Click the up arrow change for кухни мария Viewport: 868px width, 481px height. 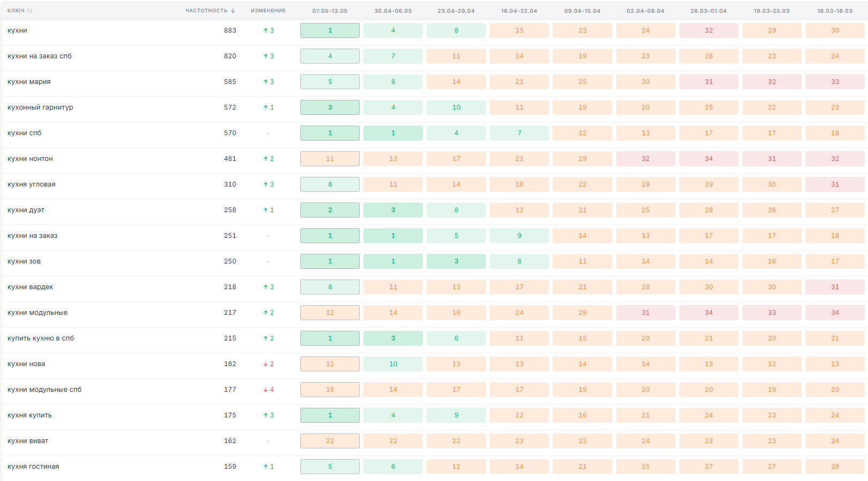pyautogui.click(x=268, y=82)
